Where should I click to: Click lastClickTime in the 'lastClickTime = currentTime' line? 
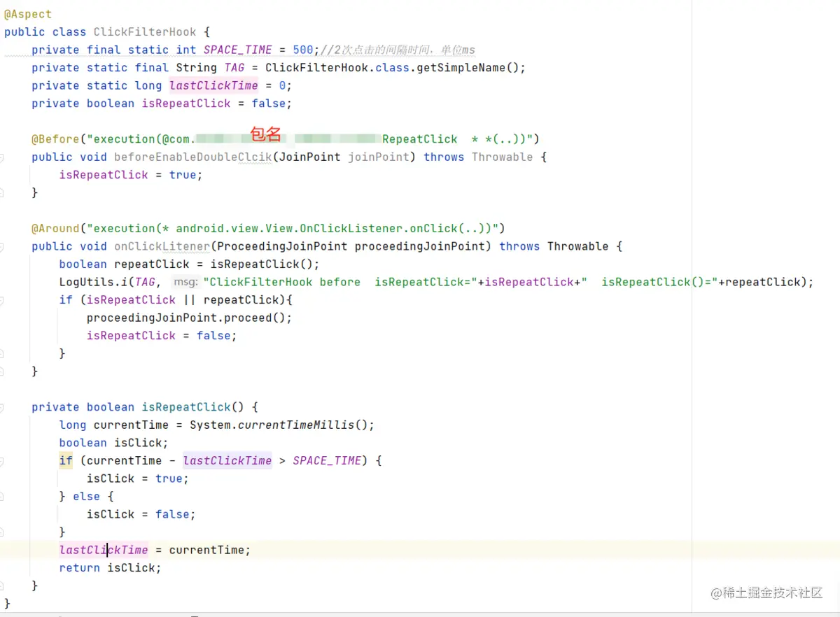pyautogui.click(x=104, y=550)
